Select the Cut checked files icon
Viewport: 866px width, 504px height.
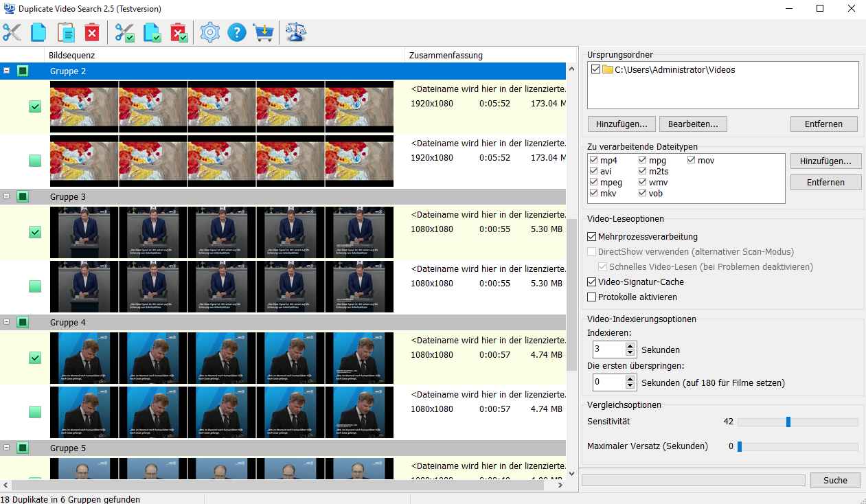[x=125, y=32]
